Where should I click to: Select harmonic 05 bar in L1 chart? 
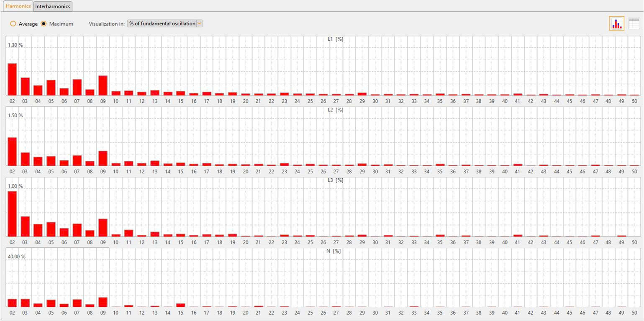tap(51, 87)
